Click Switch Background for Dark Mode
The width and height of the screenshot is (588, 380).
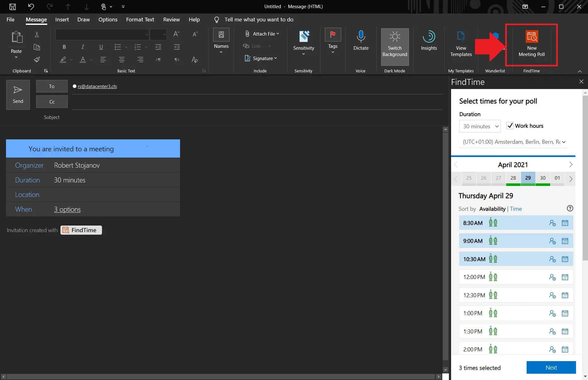pos(395,47)
